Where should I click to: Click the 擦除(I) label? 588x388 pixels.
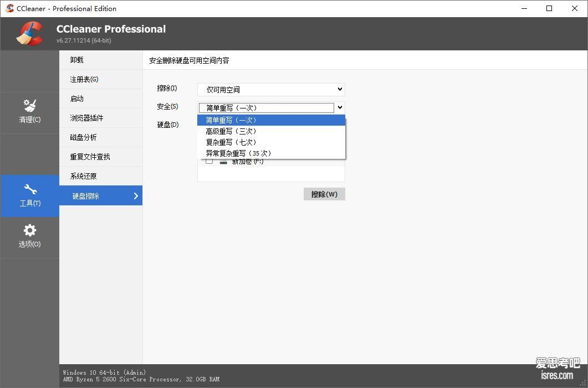tap(167, 89)
